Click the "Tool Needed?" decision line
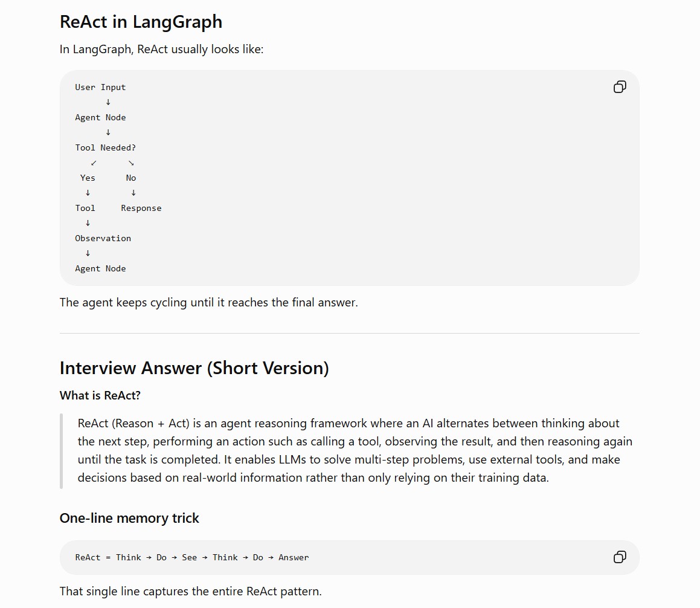 coord(105,147)
